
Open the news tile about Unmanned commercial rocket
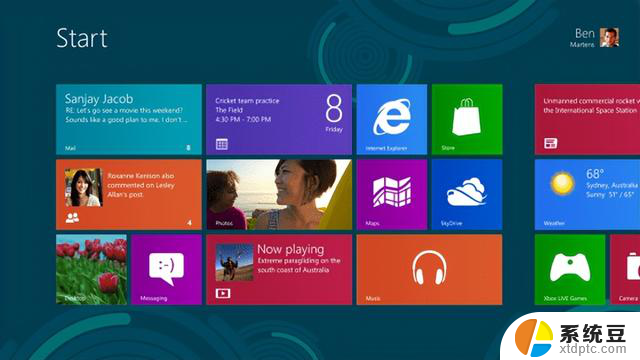pos(587,119)
